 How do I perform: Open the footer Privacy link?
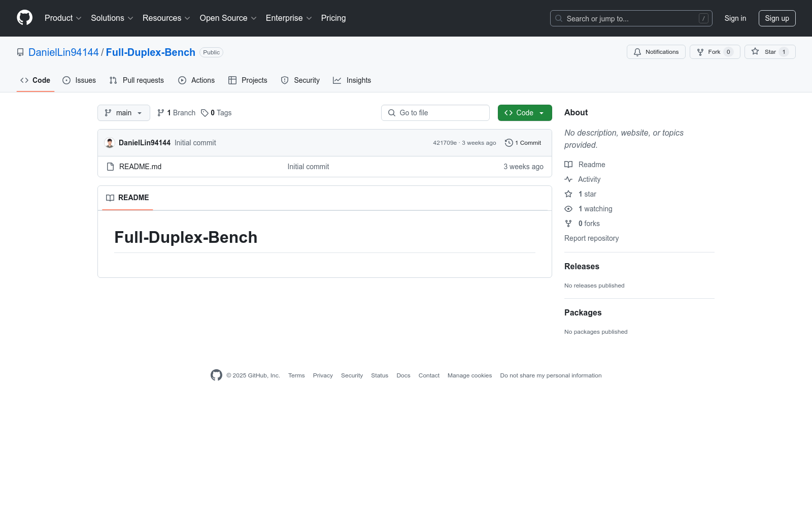323,375
